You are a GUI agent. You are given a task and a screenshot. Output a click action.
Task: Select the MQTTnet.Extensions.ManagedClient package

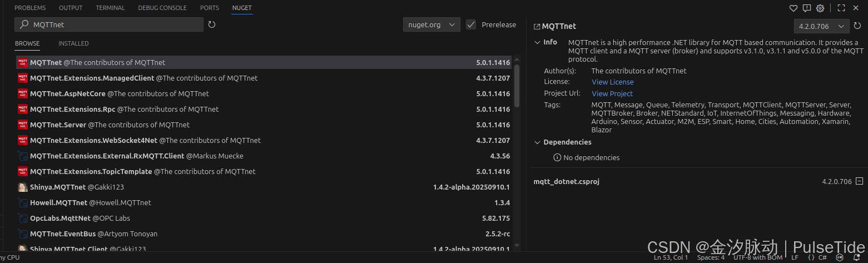click(264, 78)
